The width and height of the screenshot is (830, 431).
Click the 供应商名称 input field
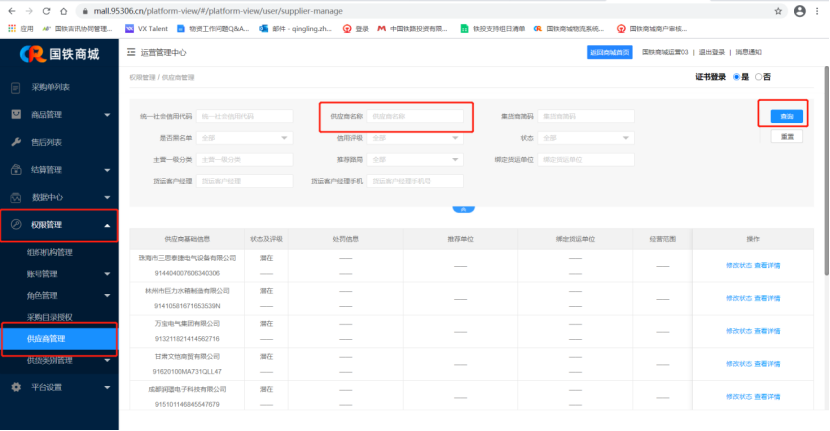click(415, 116)
